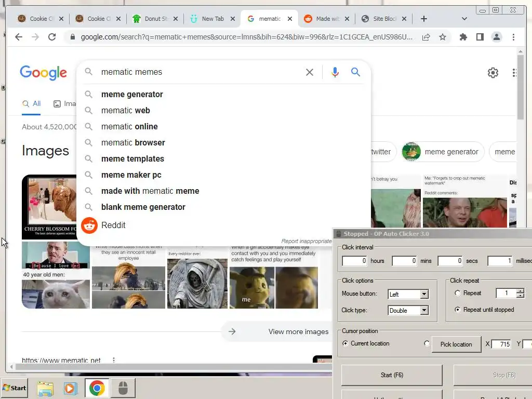The image size is (532, 399).
Task: Click View more images
Action: 276,331
